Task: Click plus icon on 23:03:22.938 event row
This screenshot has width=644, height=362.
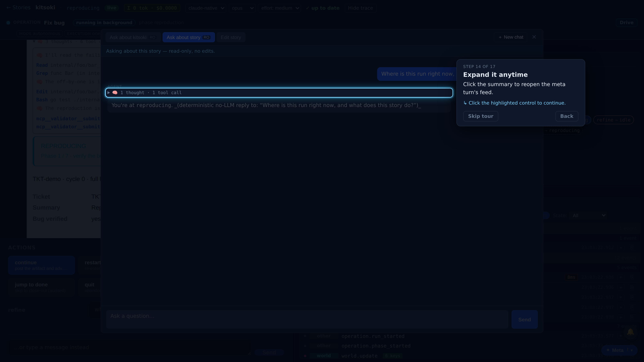Action: [621, 317]
